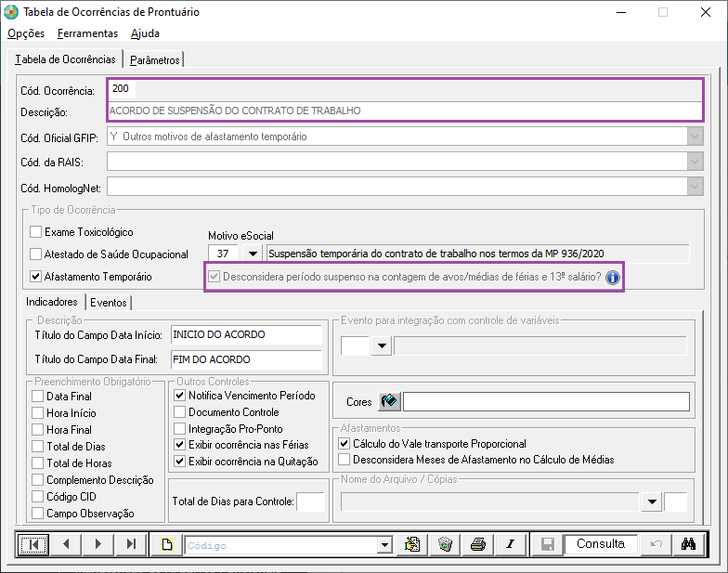Select the Indicadores tab
The image size is (728, 573).
(x=52, y=301)
